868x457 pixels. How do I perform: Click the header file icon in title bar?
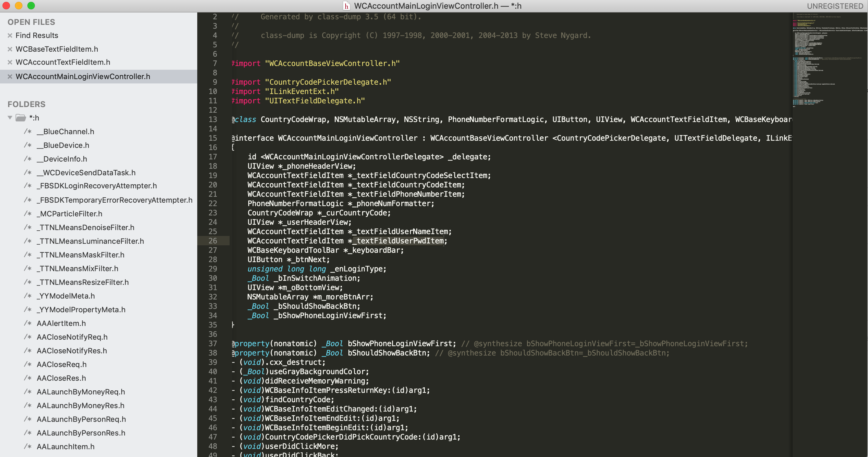(x=346, y=6)
